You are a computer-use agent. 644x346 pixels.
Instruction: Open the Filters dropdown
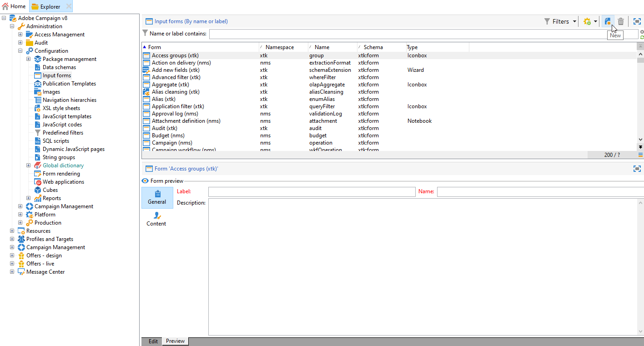pos(560,21)
